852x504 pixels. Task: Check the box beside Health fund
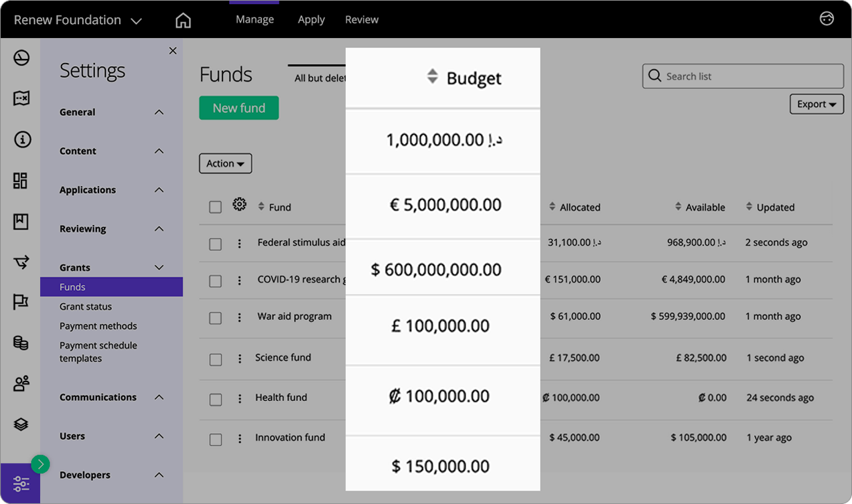215,400
